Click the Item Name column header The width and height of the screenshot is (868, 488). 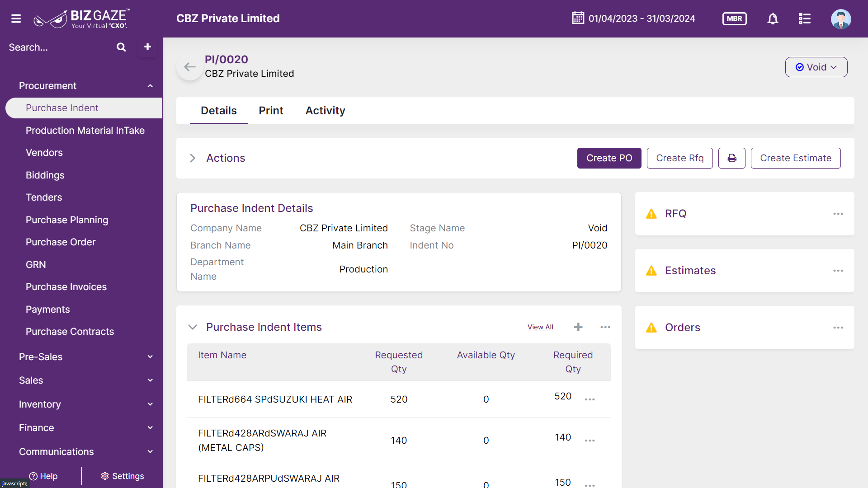pyautogui.click(x=222, y=355)
